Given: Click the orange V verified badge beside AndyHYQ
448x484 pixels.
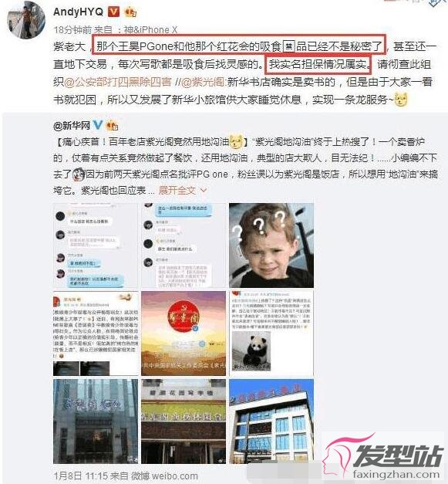Looking at the screenshot, I should click(x=113, y=12).
